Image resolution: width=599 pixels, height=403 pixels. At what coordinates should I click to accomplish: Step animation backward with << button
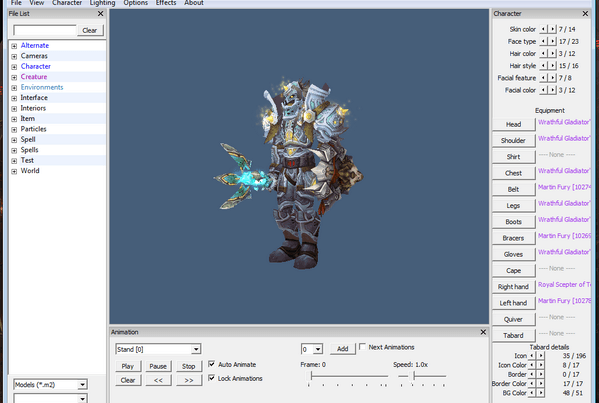pos(158,380)
